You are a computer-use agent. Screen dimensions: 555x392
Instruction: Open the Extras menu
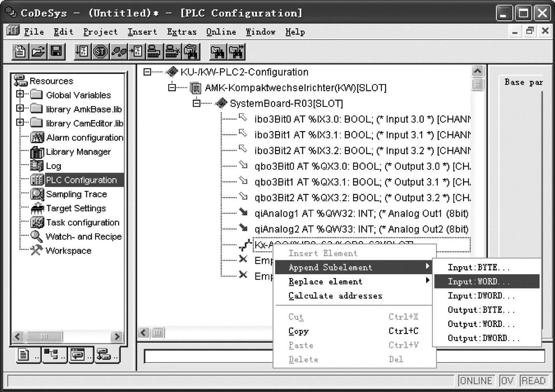pyautogui.click(x=182, y=32)
